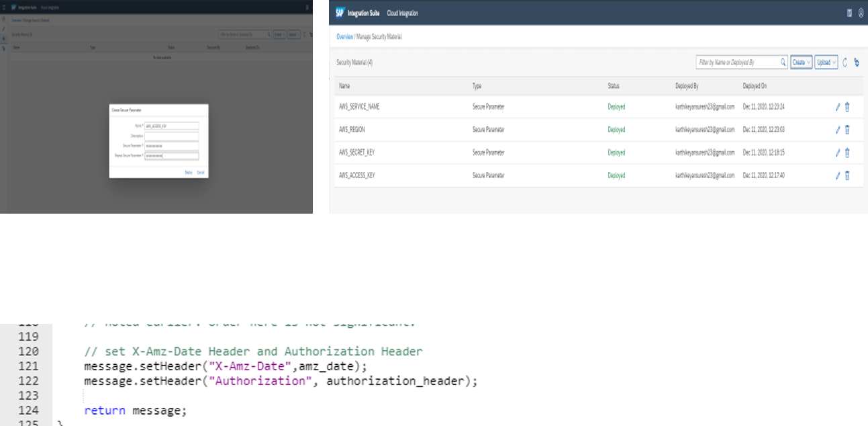Edit the AWS_ACCESS_KEY secure parameter
Viewport: 868px width, 426px height.
[x=837, y=175]
